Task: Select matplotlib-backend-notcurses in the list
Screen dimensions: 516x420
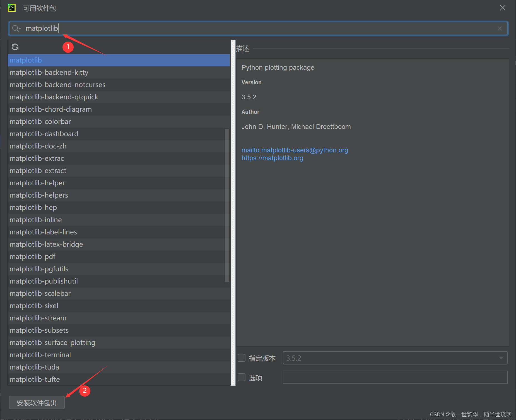Action: 119,85
